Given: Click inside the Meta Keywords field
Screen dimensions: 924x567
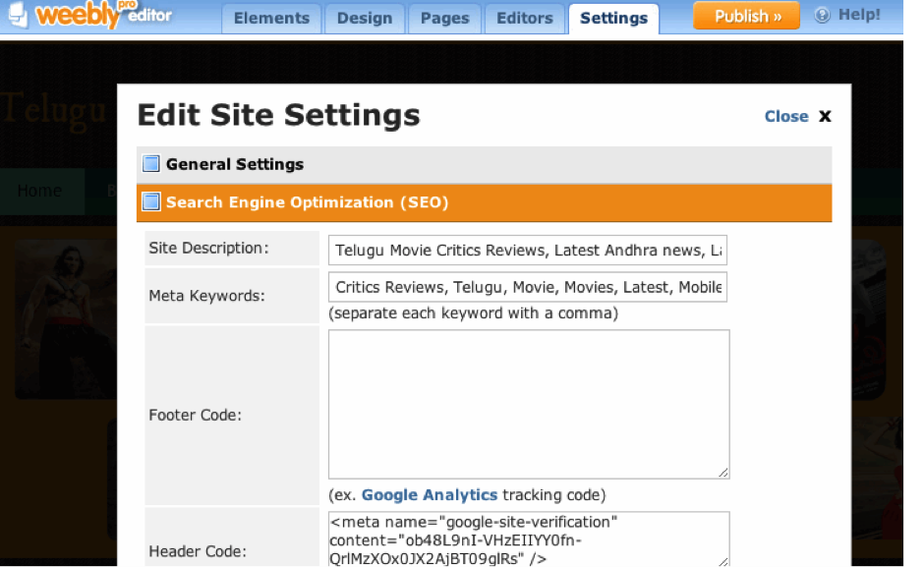Looking at the screenshot, I should coord(527,286).
